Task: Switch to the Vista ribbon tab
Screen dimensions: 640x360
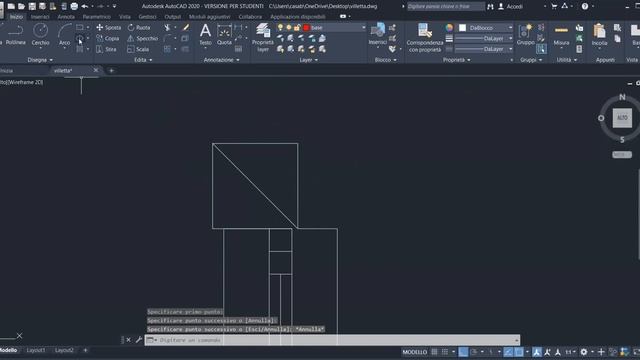Action: (x=124, y=17)
